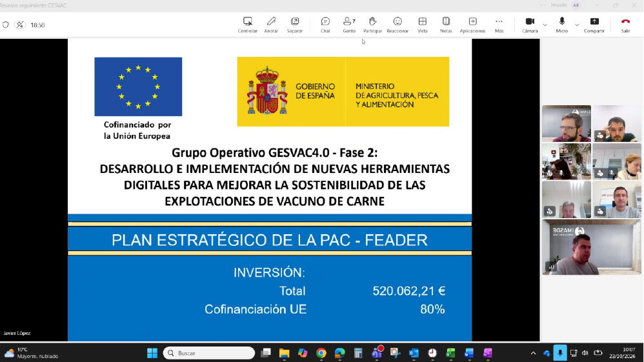
Task: Open the Windows Start menu
Action: point(152,353)
